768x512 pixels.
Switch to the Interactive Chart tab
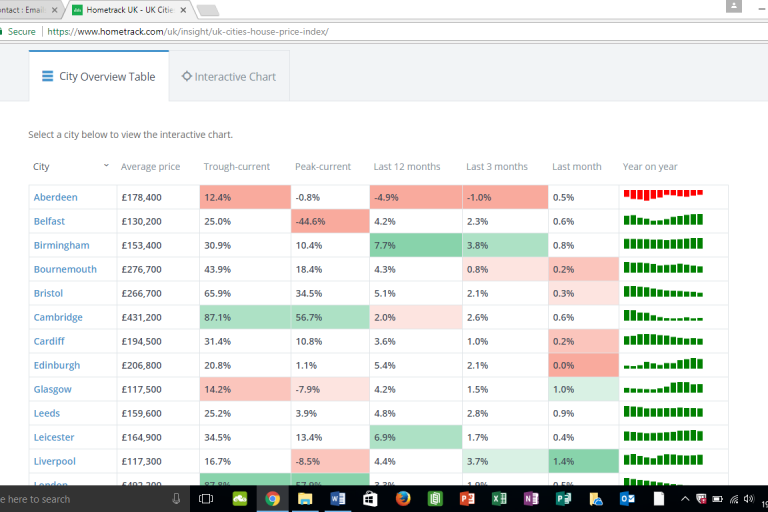click(x=228, y=76)
